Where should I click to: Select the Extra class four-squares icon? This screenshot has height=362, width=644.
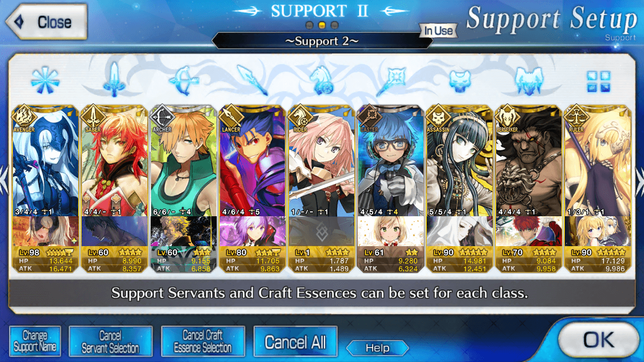tap(598, 81)
